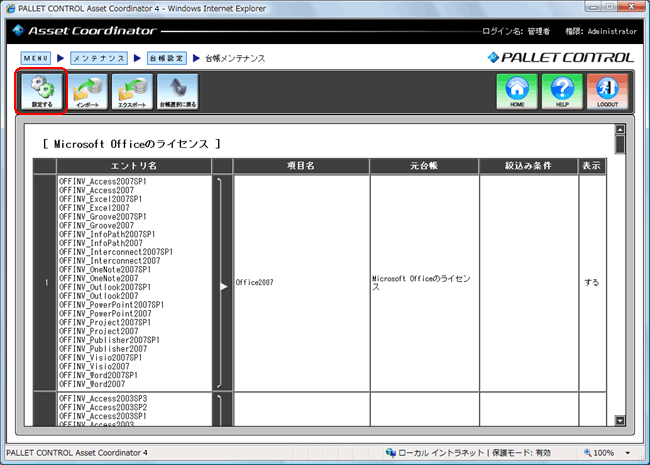The height and width of the screenshot is (465, 650).
Task: Click the 項目名 column header
Action: click(301, 166)
